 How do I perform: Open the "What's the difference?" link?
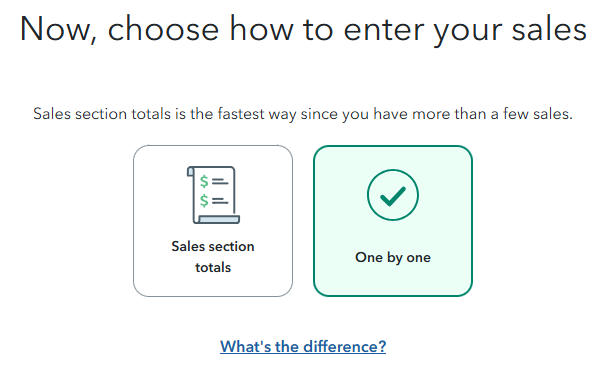tap(303, 346)
